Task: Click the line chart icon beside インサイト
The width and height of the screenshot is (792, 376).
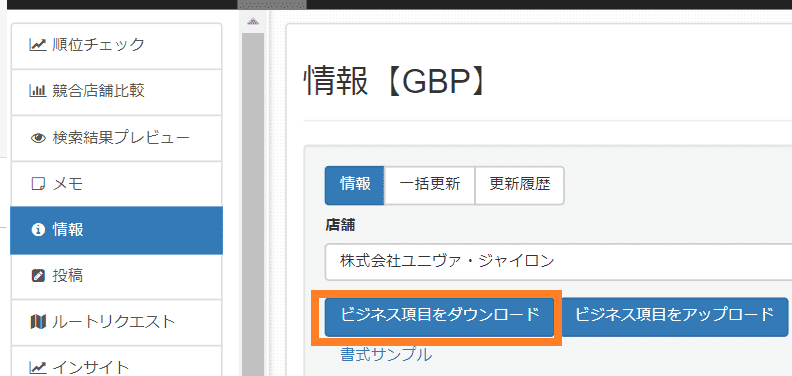Action: 38,367
